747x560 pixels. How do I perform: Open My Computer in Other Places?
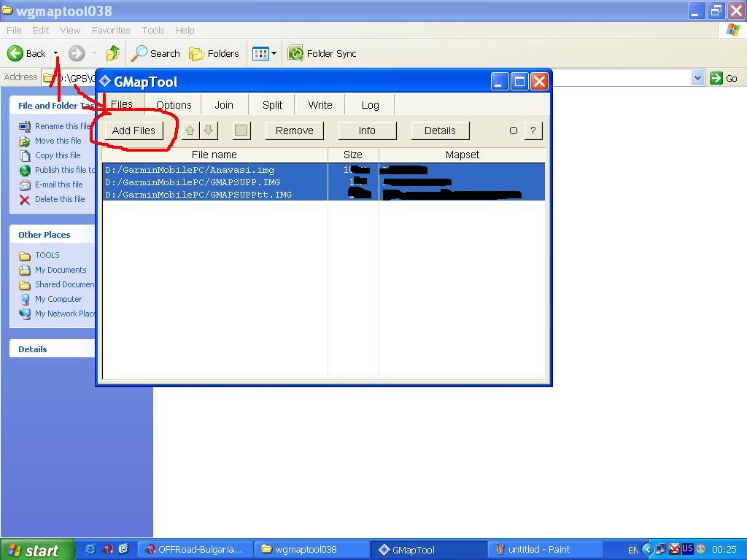pyautogui.click(x=58, y=299)
